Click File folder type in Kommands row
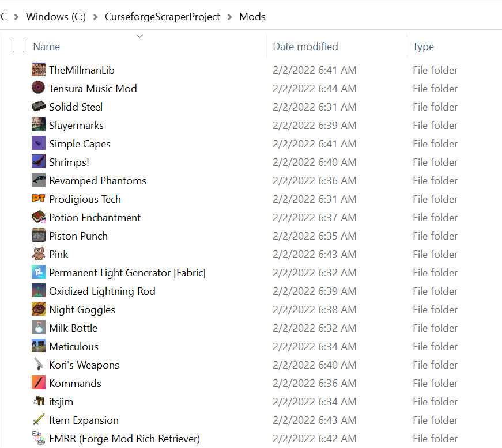The image size is (502, 448). (435, 384)
